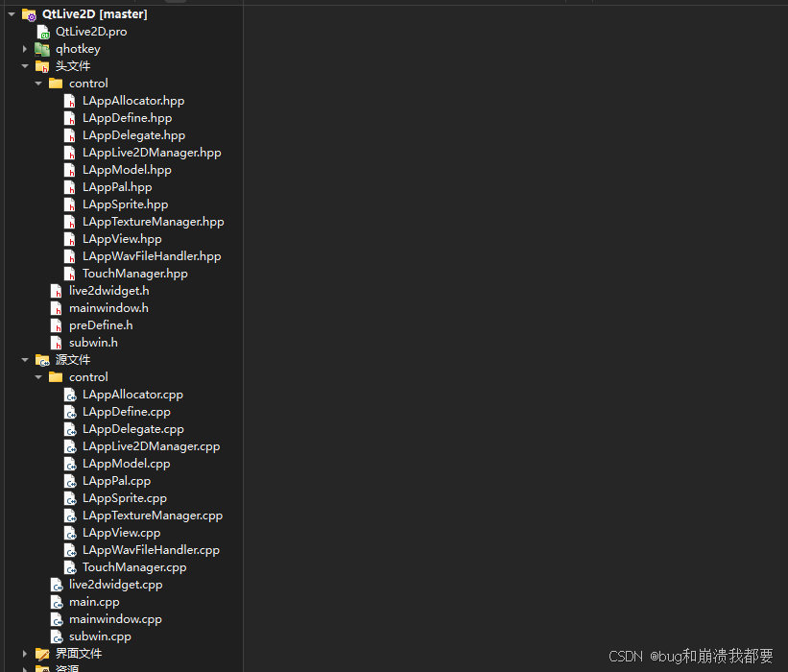This screenshot has width=788, height=672.
Task: Click the 界面文件 forms folder icon
Action: tap(42, 654)
